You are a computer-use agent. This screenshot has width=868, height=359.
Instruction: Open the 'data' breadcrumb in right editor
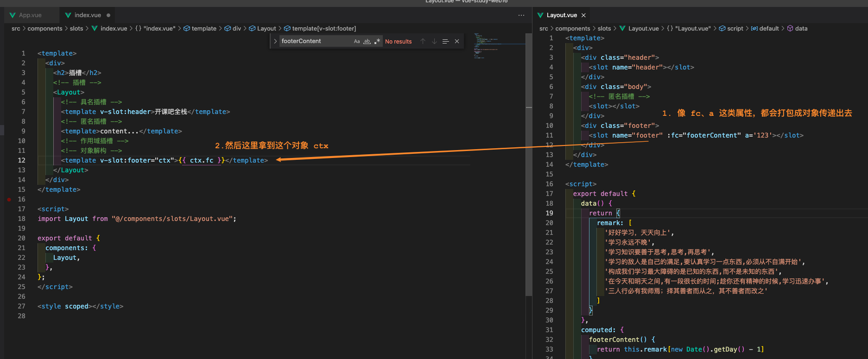tap(797, 28)
